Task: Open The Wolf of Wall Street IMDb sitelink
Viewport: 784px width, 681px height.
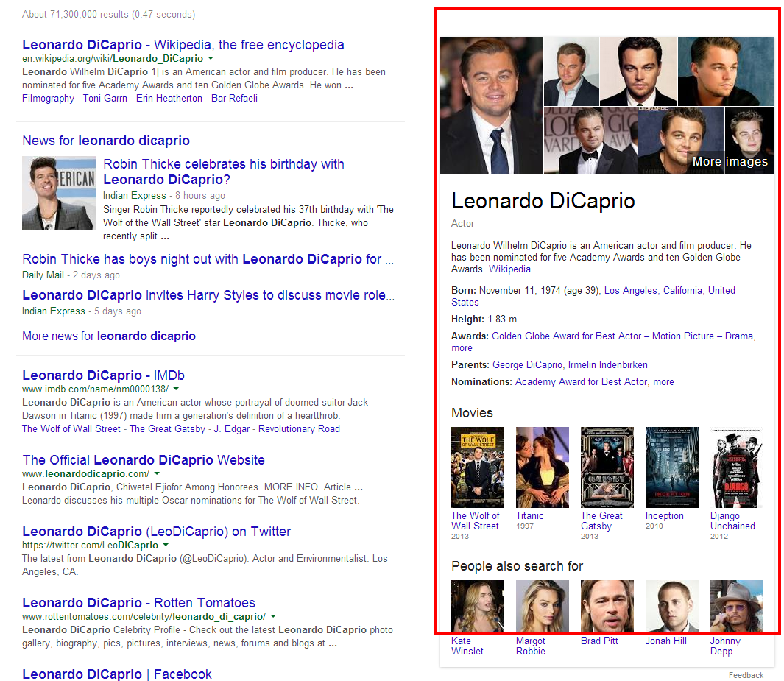Action: [x=71, y=429]
